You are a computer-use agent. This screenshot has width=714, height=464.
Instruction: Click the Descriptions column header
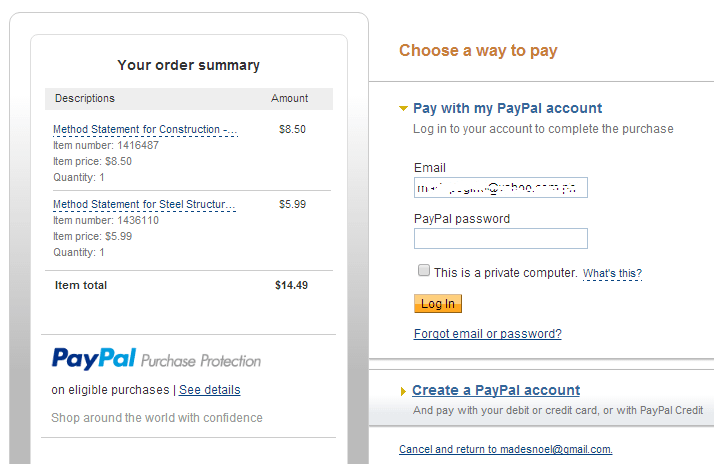tap(85, 98)
